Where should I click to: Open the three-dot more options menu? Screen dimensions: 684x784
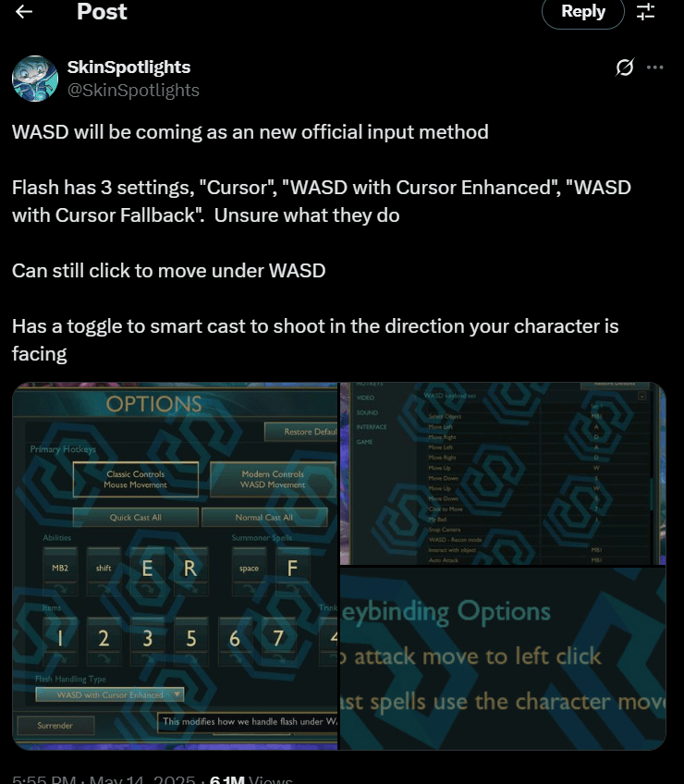655,67
